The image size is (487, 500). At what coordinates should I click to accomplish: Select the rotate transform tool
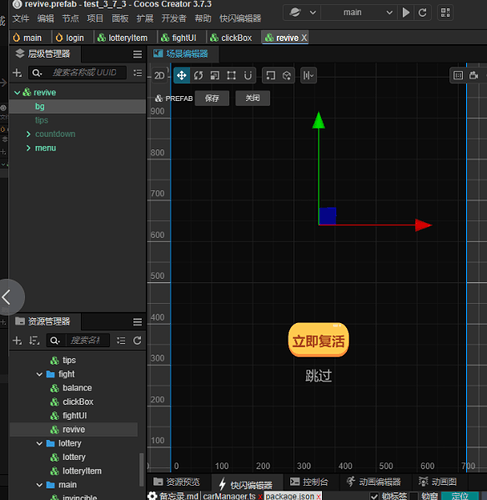pyautogui.click(x=198, y=76)
